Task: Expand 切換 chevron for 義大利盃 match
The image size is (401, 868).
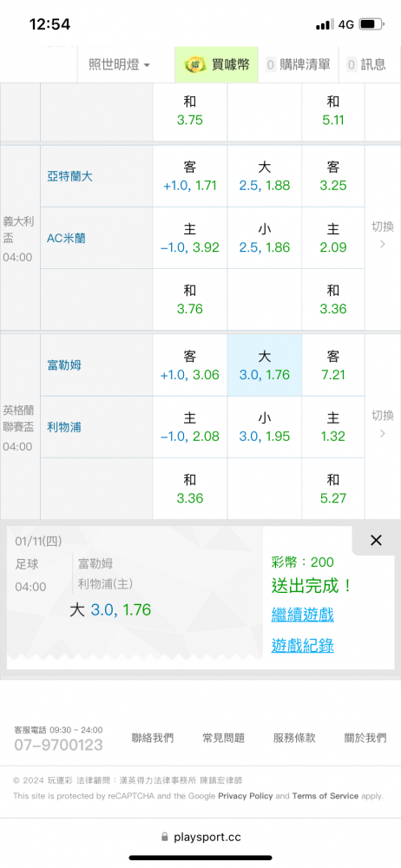Action: (x=382, y=235)
